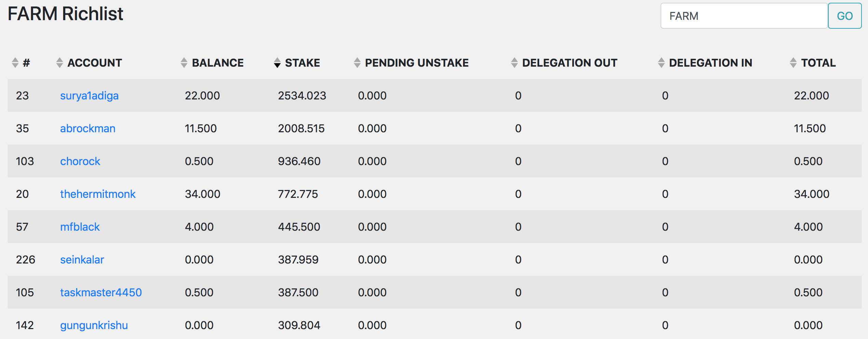Select the PENDING UNSTAKE header label
The width and height of the screenshot is (868, 339).
click(417, 63)
